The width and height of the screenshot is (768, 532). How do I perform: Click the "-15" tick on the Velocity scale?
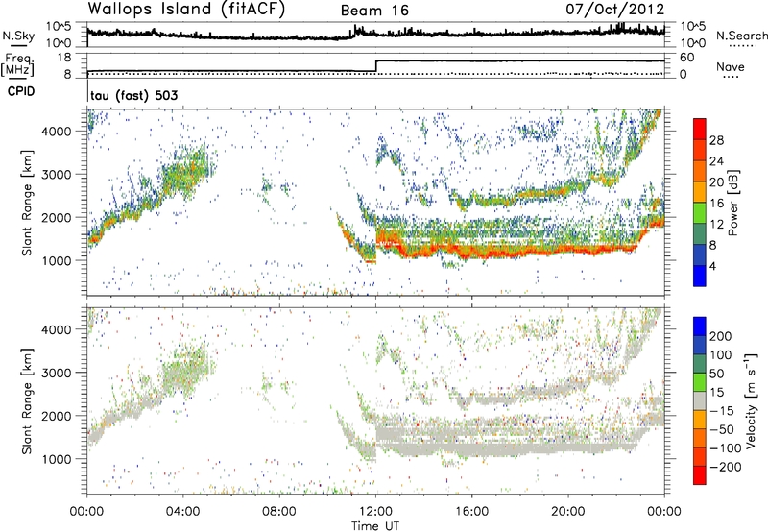(x=722, y=410)
